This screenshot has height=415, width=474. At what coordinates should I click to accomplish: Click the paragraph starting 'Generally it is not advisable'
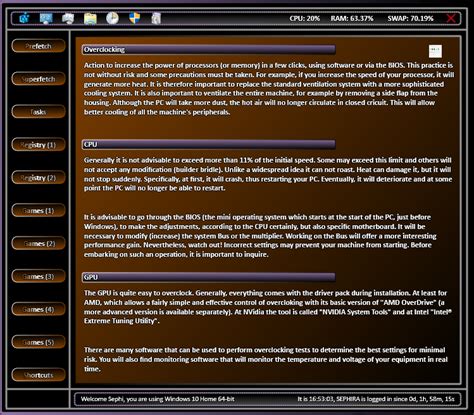click(x=268, y=174)
